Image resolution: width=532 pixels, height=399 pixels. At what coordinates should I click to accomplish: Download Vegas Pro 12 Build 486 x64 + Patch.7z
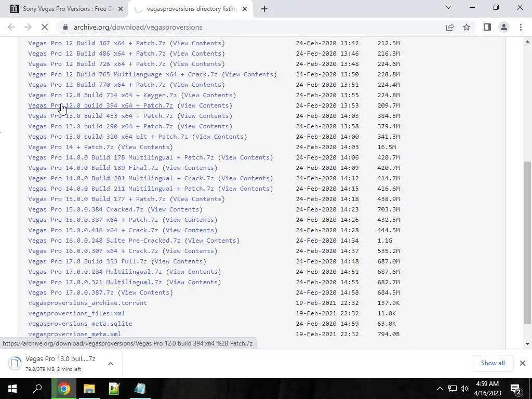pos(97,54)
